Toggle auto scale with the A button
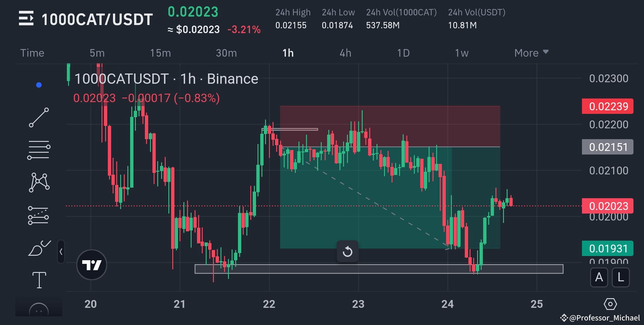The width and height of the screenshot is (644, 325). [599, 277]
